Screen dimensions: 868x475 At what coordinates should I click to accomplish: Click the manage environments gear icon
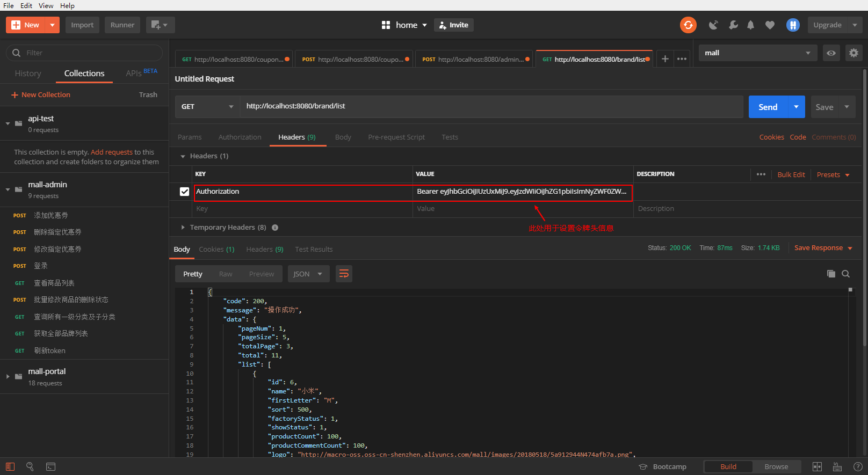(853, 53)
